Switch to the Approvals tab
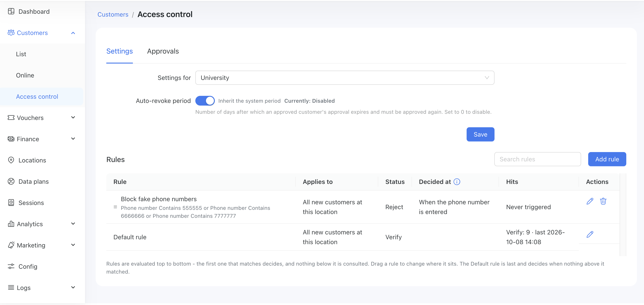The height and width of the screenshot is (305, 644). [163, 51]
